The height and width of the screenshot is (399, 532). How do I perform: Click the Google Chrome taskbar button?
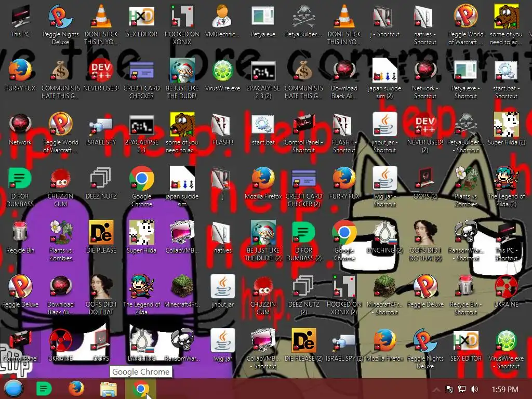141,389
